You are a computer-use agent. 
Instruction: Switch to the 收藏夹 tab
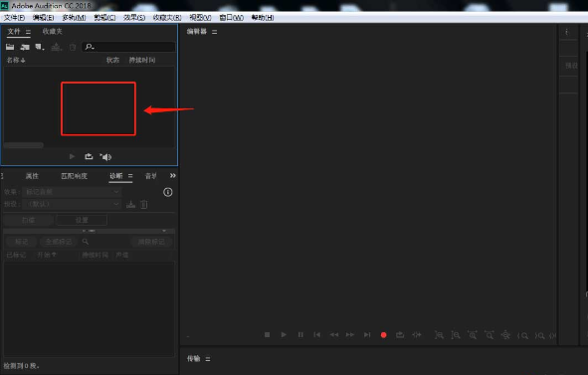pos(52,32)
